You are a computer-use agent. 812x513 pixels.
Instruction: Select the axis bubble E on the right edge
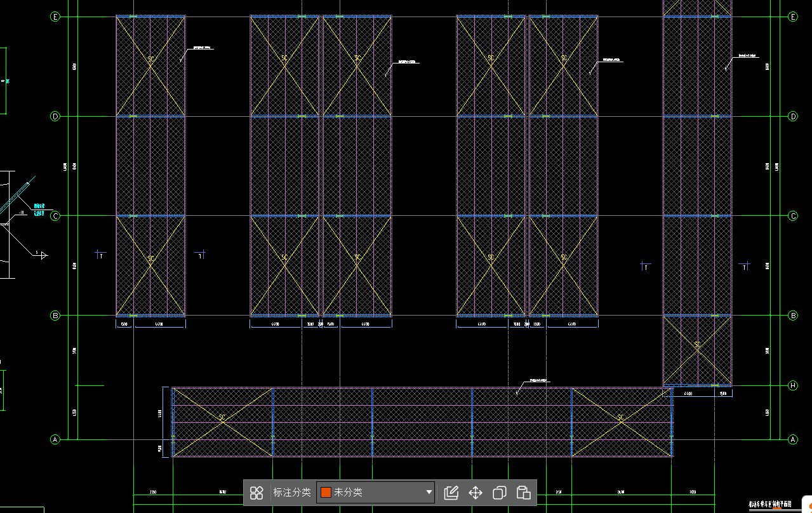792,17
